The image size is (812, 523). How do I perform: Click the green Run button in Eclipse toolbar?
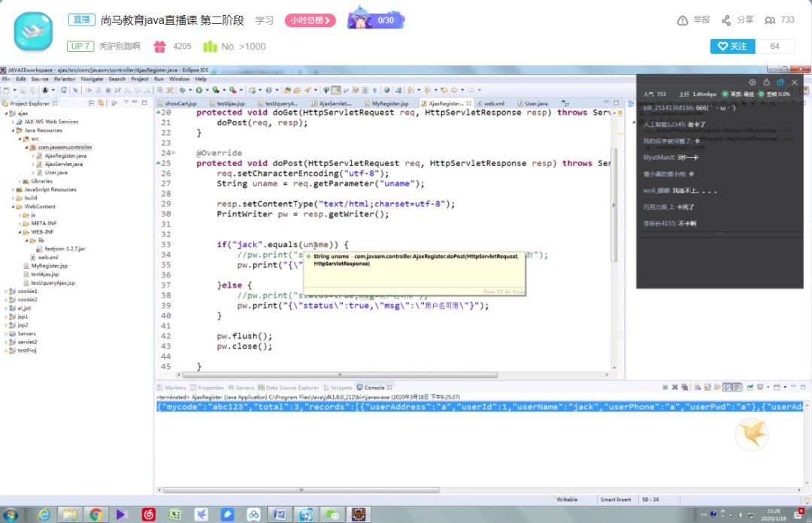point(198,90)
